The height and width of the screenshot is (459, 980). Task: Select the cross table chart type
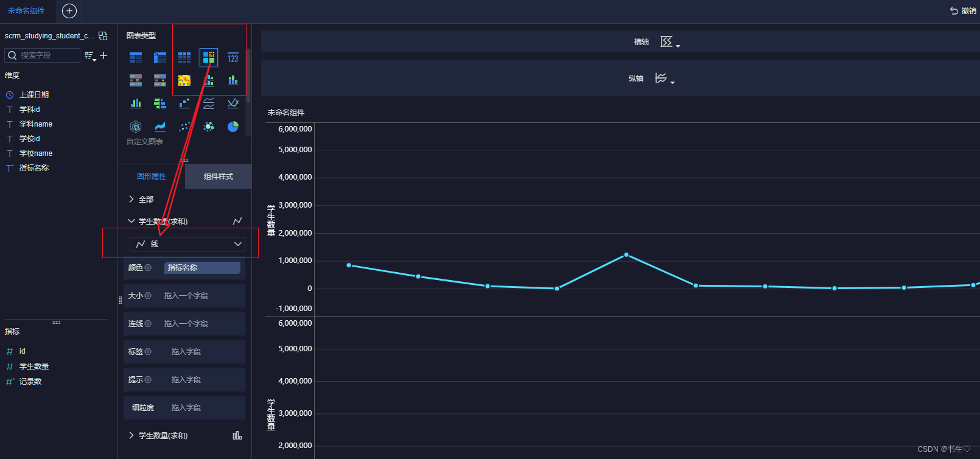[x=160, y=58]
